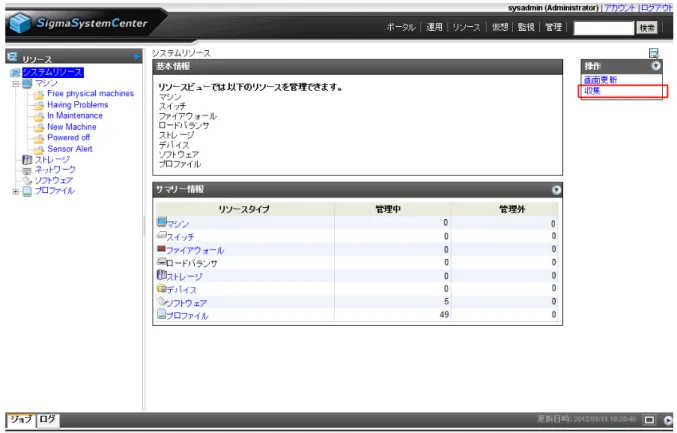Collapse the 操作 panel
The image size is (677, 433).
click(655, 66)
